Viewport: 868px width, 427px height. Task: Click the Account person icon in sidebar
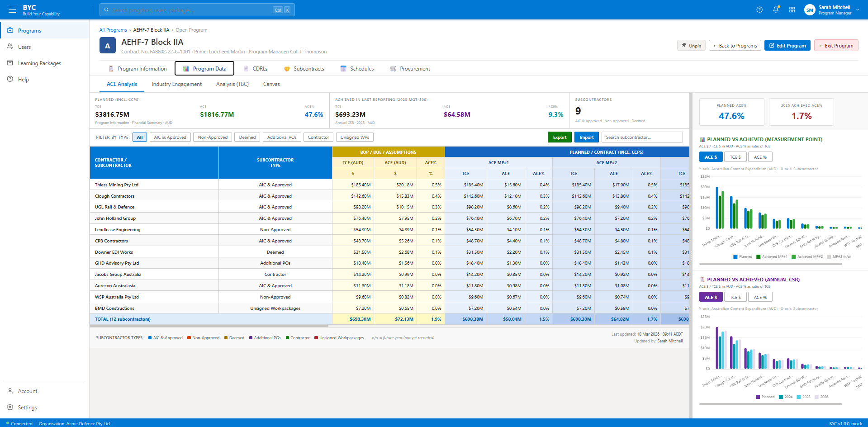[x=10, y=391]
